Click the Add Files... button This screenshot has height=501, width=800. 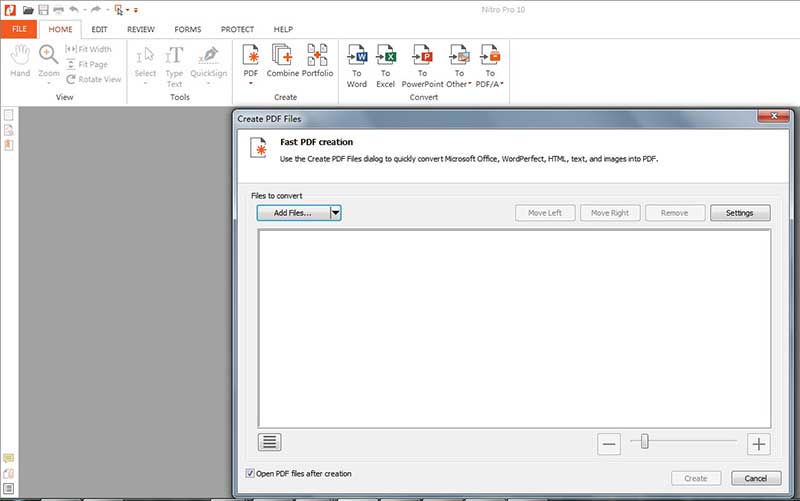click(293, 213)
